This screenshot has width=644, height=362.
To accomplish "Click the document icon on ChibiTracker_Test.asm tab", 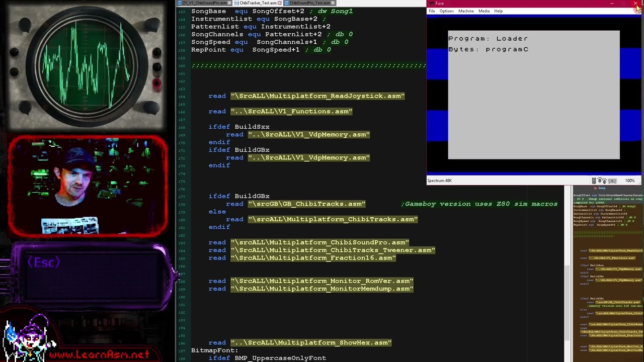I will click(236, 3).
